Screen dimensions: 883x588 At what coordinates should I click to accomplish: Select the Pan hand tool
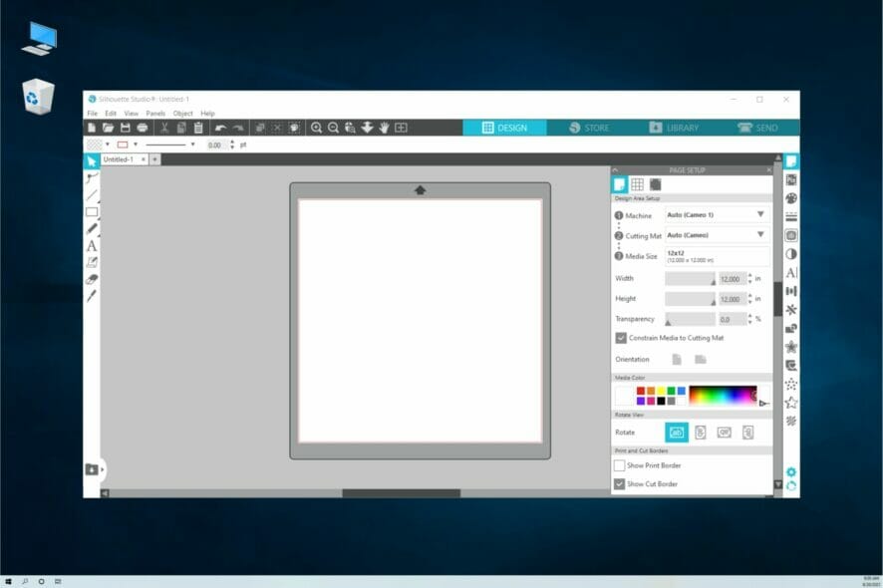384,128
